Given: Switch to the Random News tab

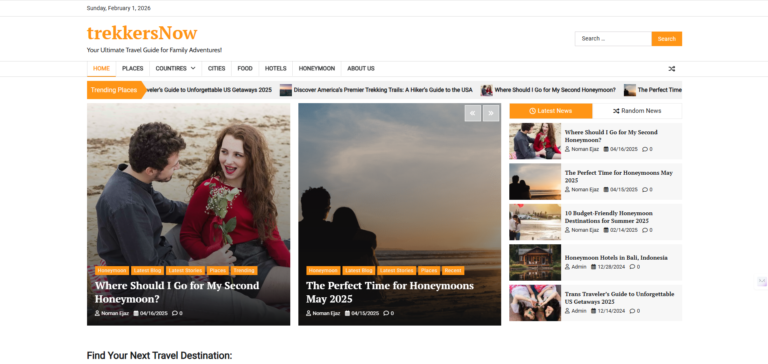Looking at the screenshot, I should (x=637, y=111).
